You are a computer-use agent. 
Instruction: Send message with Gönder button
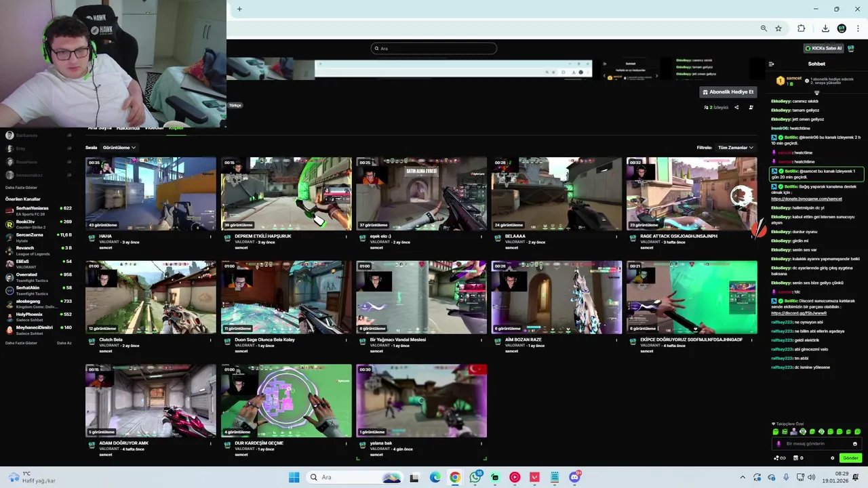pyautogui.click(x=850, y=458)
